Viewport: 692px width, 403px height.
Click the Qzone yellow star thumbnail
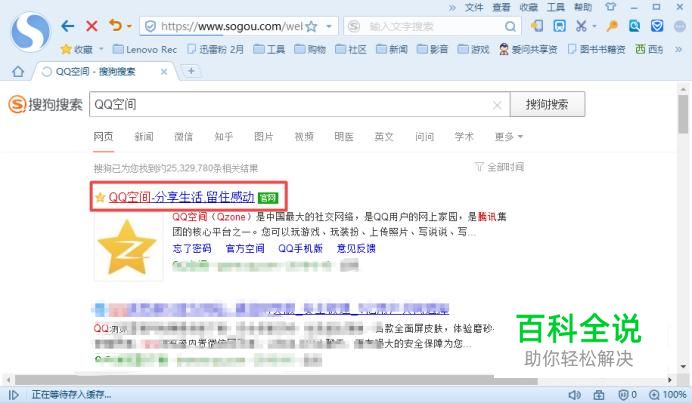(x=128, y=248)
